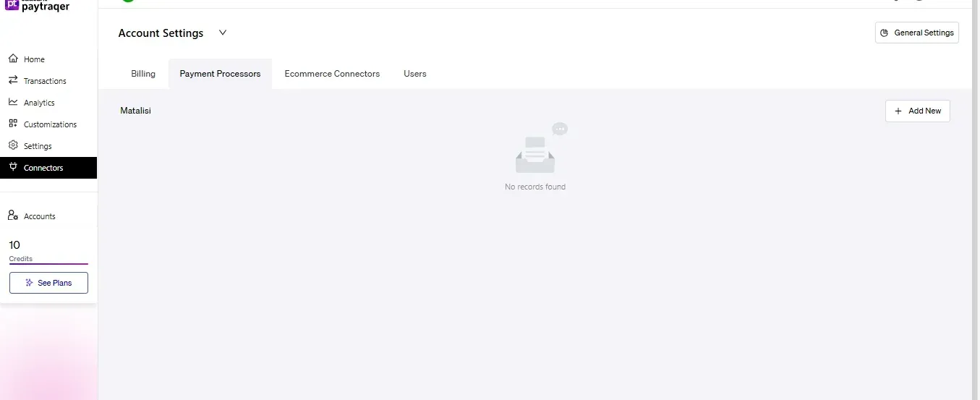Click the Accounts person icon
This screenshot has width=980, height=400.
tap(13, 216)
